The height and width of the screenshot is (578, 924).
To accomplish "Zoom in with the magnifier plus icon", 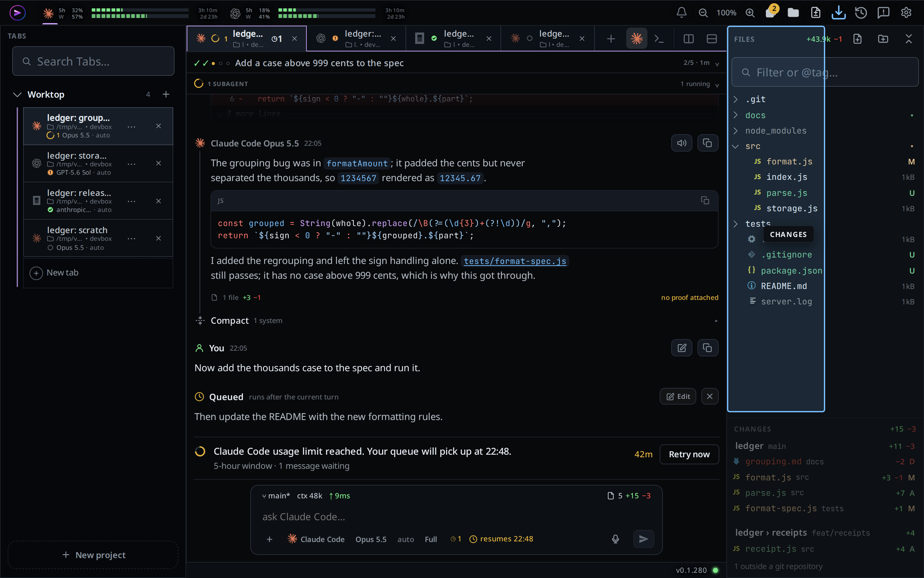I will [x=750, y=13].
